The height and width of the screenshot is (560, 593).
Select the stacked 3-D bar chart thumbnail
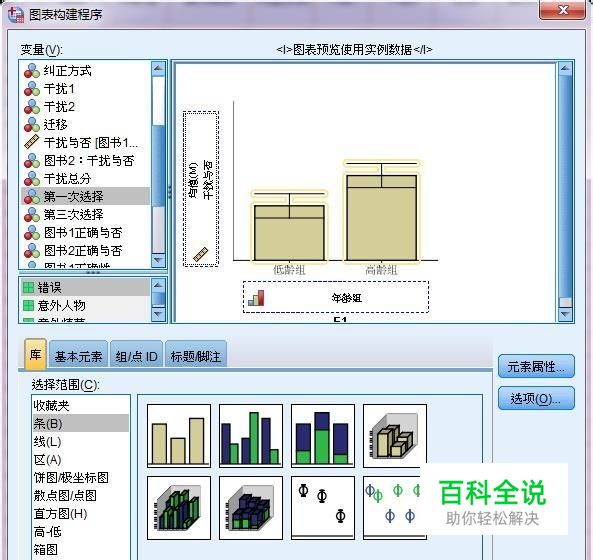pyautogui.click(x=251, y=507)
